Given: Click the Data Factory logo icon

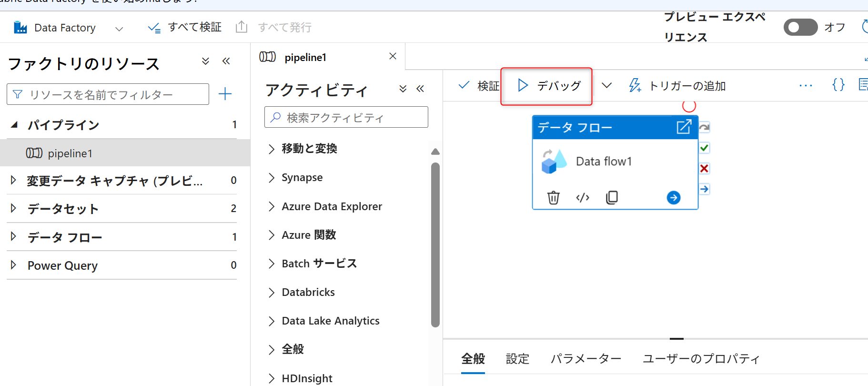Looking at the screenshot, I should pyautogui.click(x=20, y=28).
